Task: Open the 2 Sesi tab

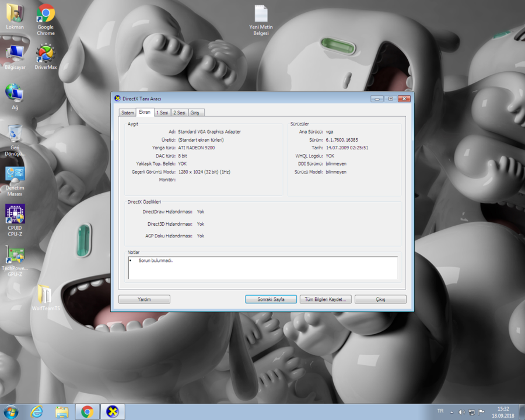Action: [x=179, y=113]
